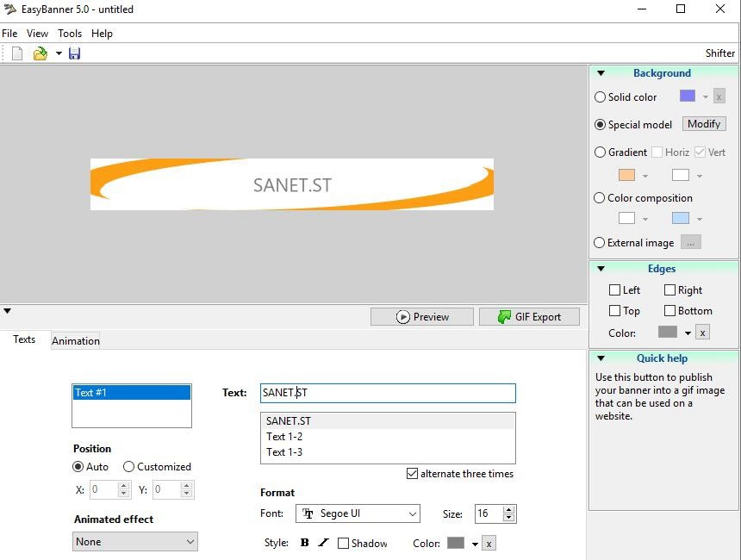Toggle italic text style
The height and width of the screenshot is (560, 741).
click(323, 543)
